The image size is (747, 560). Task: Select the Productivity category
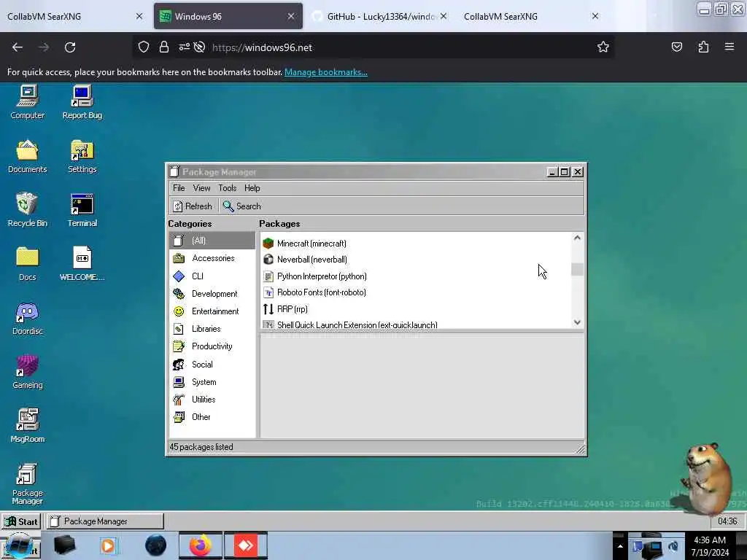(212, 346)
